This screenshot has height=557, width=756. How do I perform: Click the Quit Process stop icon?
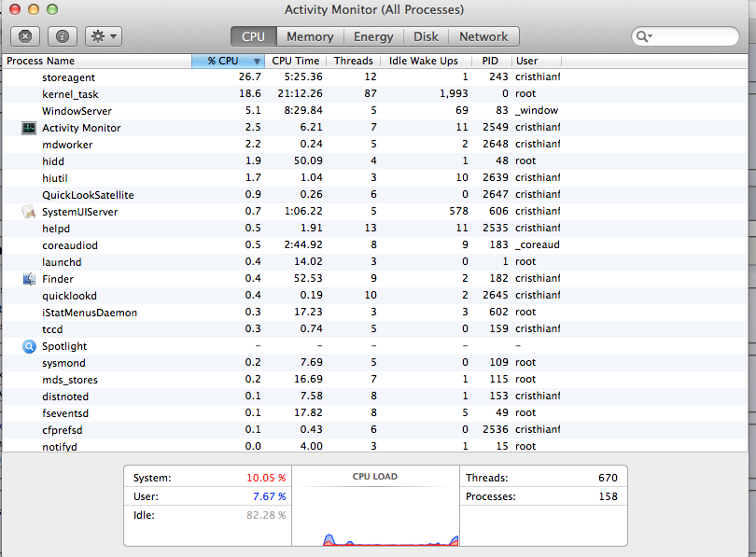(25, 36)
